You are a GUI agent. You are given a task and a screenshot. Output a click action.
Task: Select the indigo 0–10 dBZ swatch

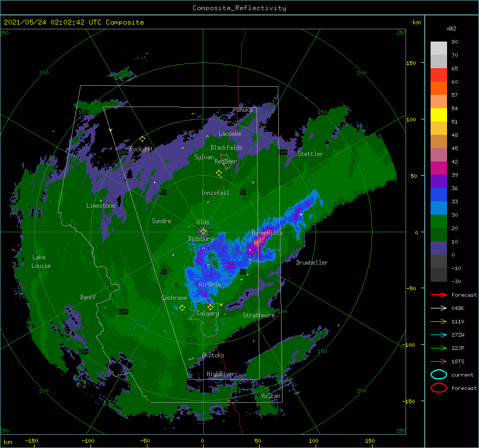439,248
